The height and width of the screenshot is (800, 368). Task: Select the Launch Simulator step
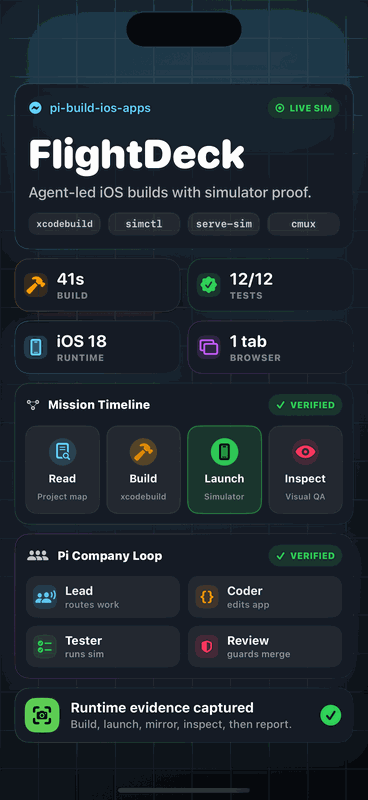tap(225, 469)
